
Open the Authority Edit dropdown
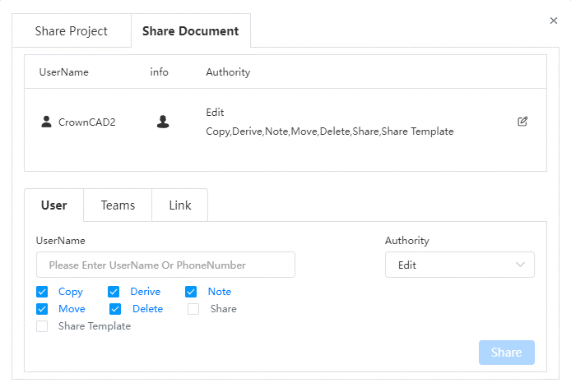point(460,265)
